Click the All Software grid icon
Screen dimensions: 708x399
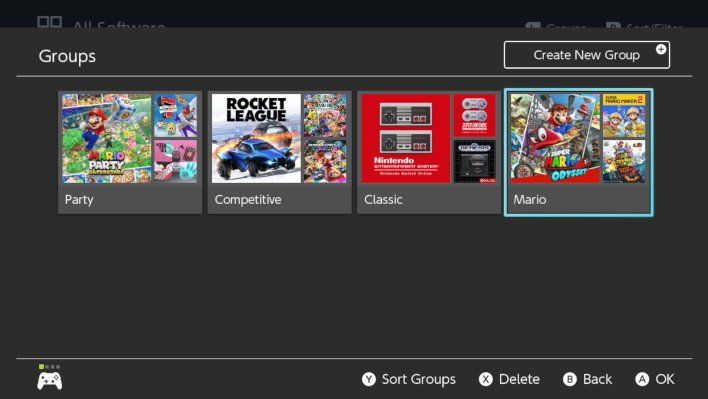50,22
